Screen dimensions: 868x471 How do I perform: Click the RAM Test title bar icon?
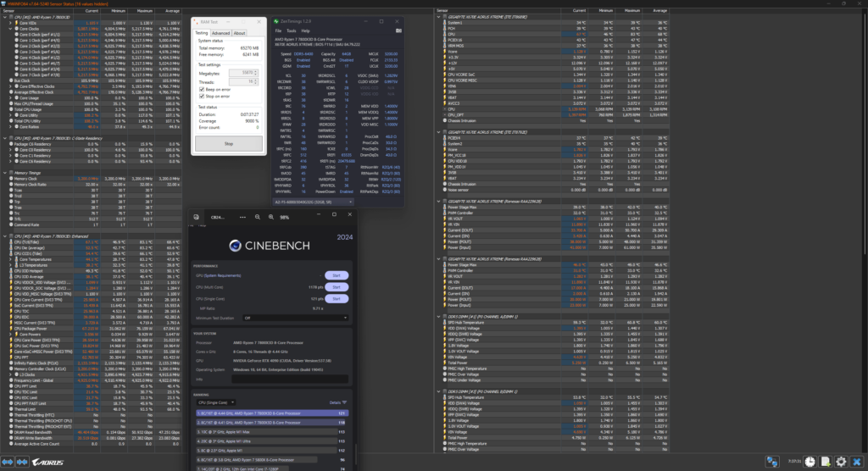tap(196, 21)
